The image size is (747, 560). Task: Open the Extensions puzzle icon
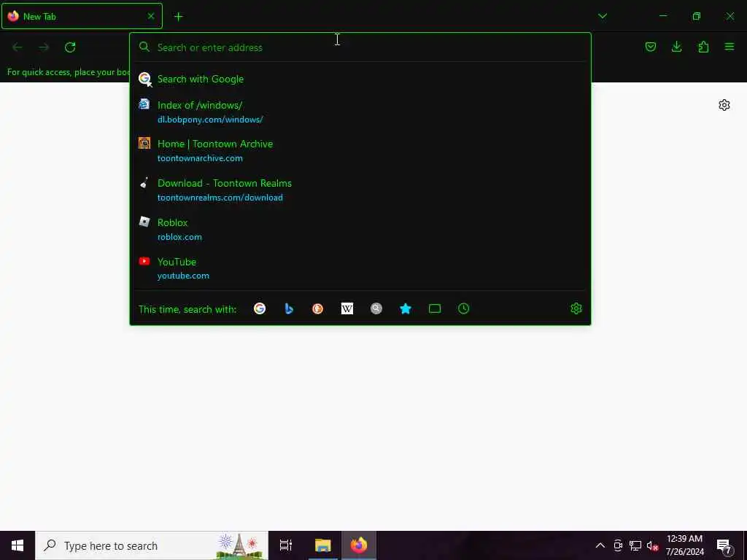pos(703,47)
